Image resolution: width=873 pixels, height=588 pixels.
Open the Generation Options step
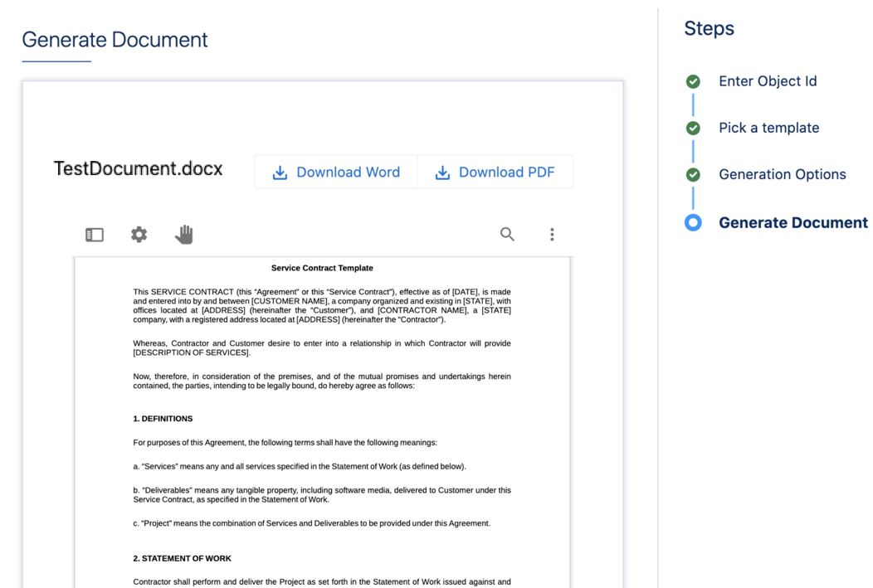[x=782, y=174]
